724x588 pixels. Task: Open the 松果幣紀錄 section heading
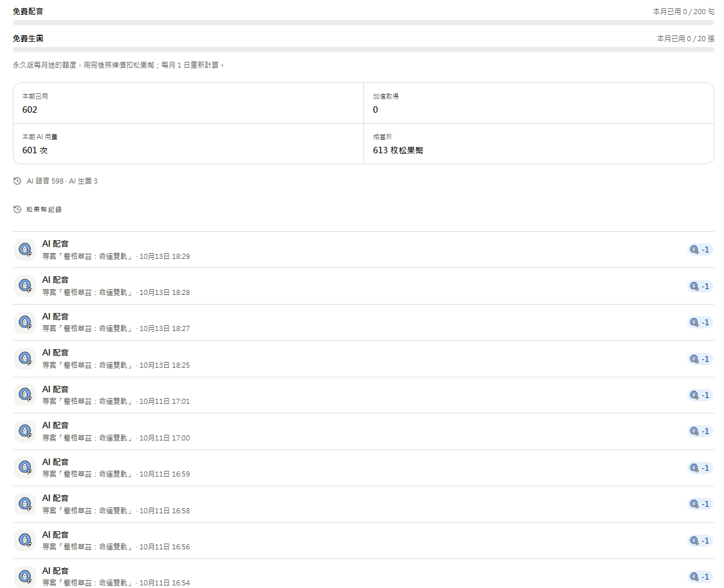pyautogui.click(x=44, y=209)
